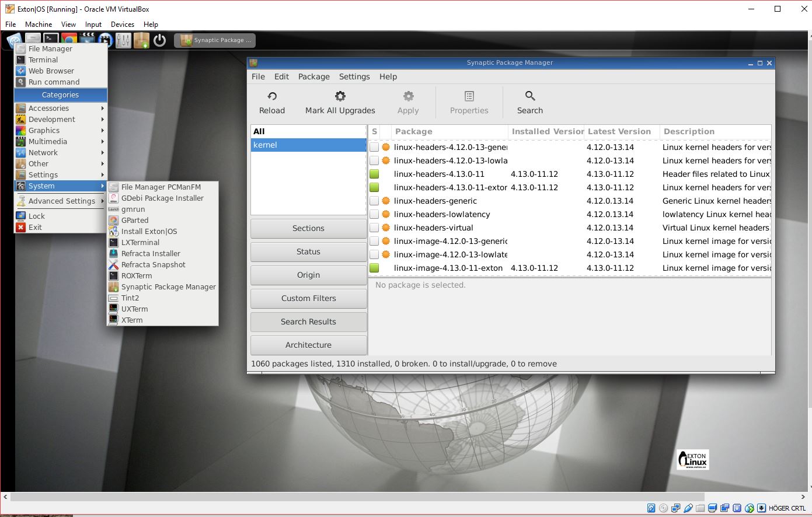
Task: Click the Reload toolbar icon in Synaptic
Action: point(272,96)
